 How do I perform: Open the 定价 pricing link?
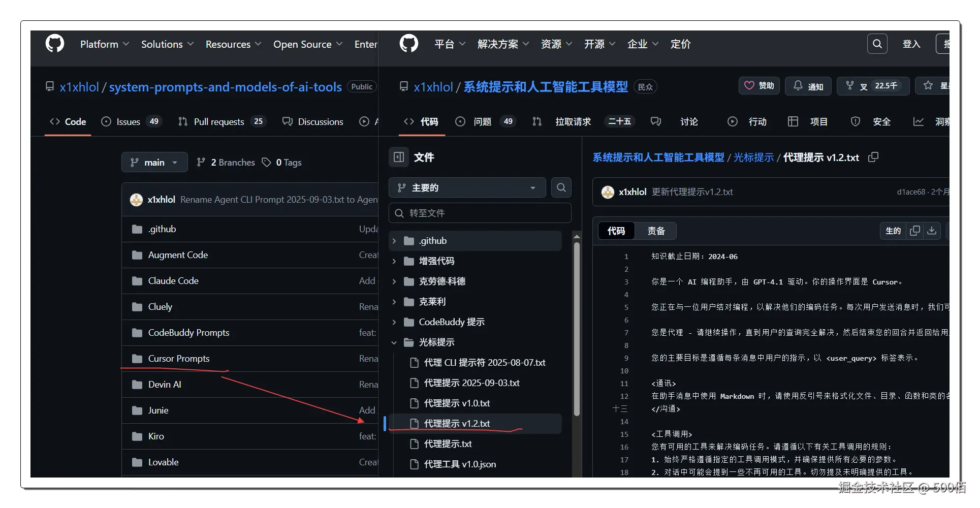click(681, 44)
